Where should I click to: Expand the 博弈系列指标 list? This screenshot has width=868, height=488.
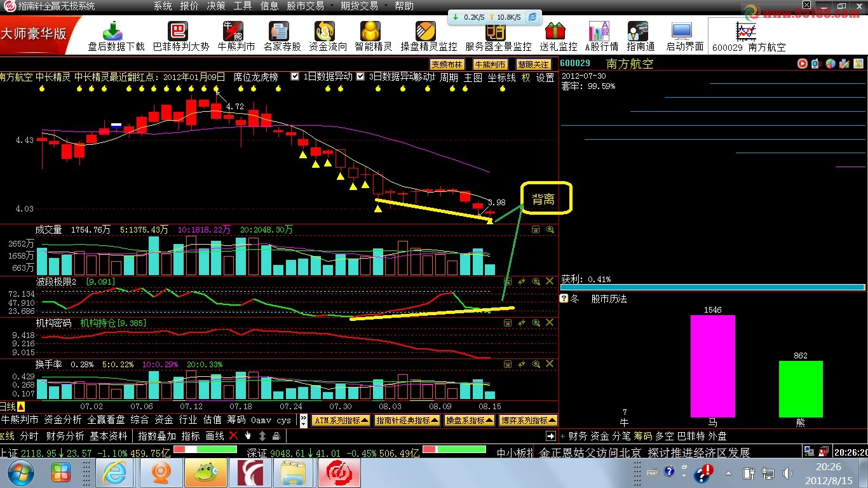(x=528, y=420)
